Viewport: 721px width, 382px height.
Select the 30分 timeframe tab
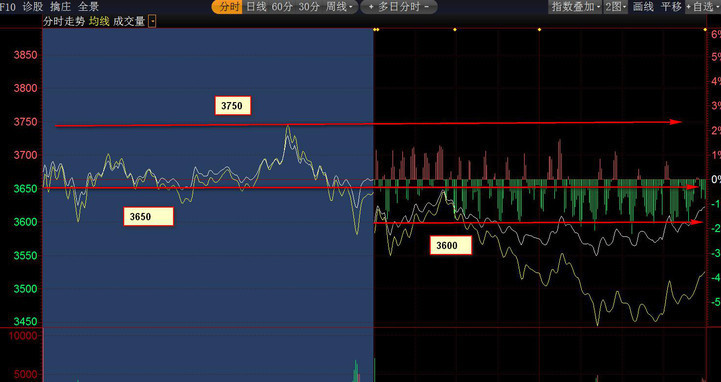309,7
